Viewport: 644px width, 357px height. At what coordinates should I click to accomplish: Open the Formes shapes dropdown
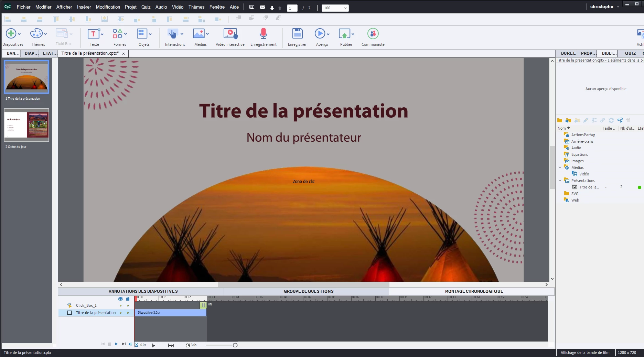[126, 34]
